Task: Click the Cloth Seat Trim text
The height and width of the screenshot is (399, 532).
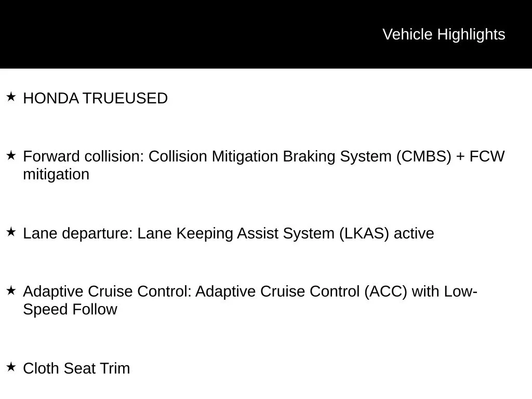Action: (76, 368)
